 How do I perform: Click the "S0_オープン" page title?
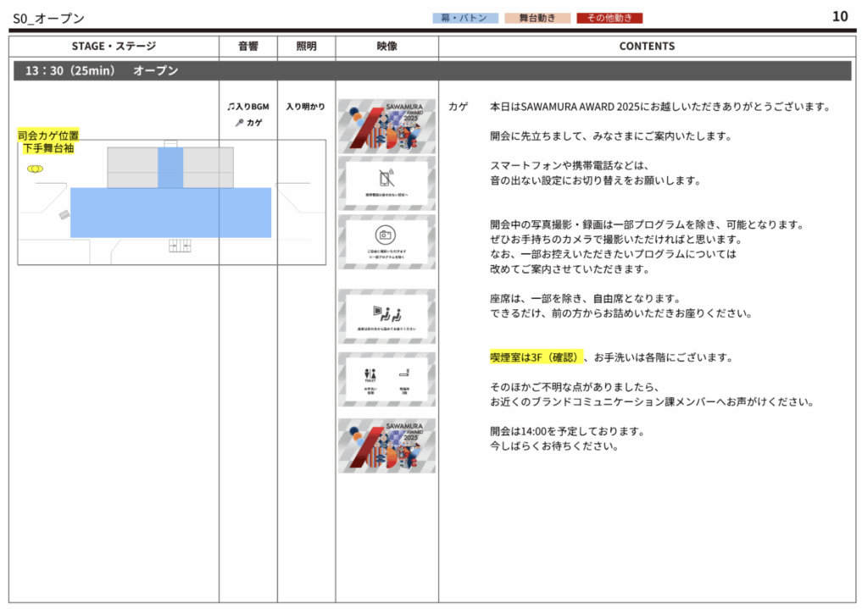(x=48, y=19)
